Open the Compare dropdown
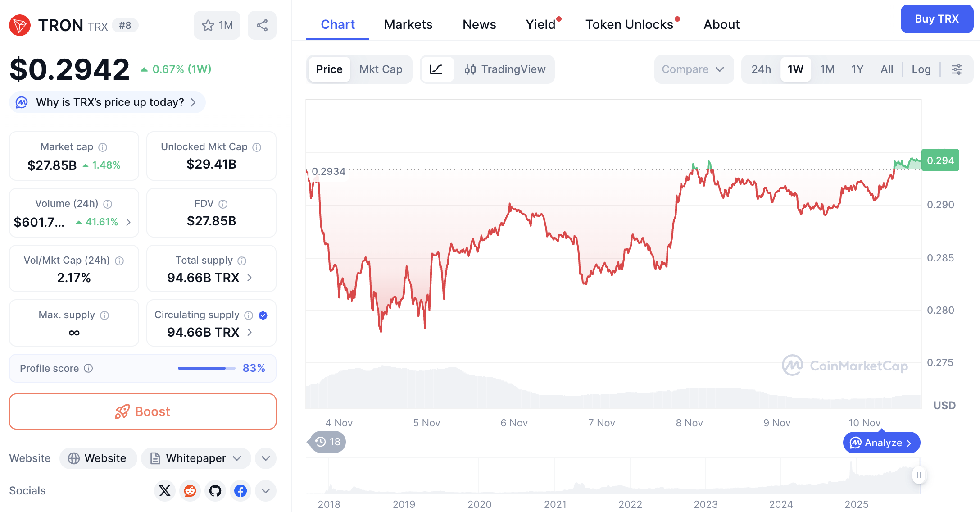 point(693,69)
